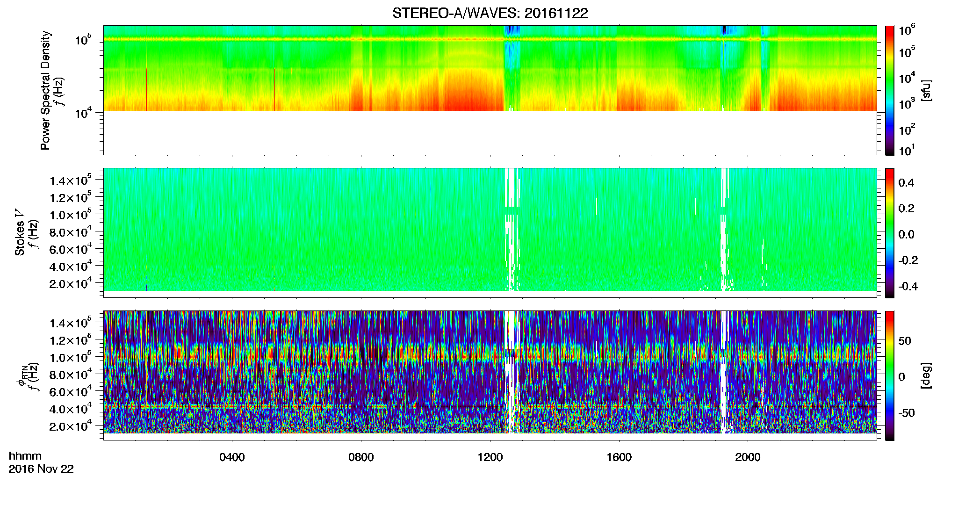The width and height of the screenshot is (980, 505).
Task: Click the 0800 time tick label
Action: [x=361, y=457]
